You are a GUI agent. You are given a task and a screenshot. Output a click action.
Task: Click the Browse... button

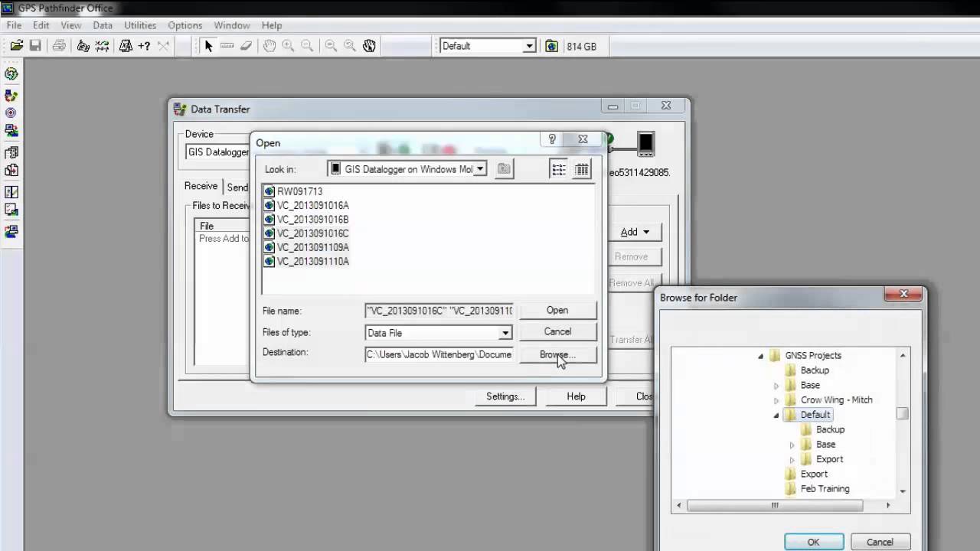[x=557, y=354]
